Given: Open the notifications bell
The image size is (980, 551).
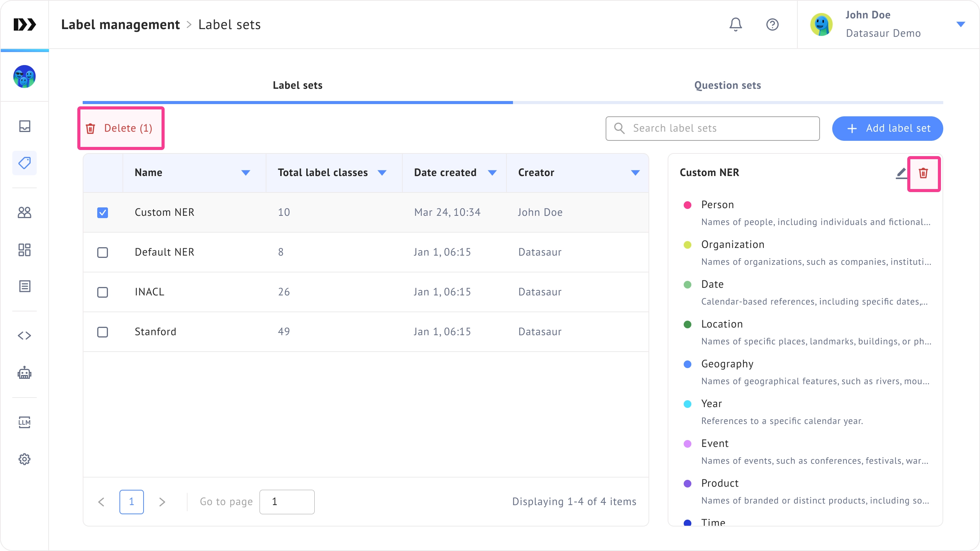Looking at the screenshot, I should (735, 24).
